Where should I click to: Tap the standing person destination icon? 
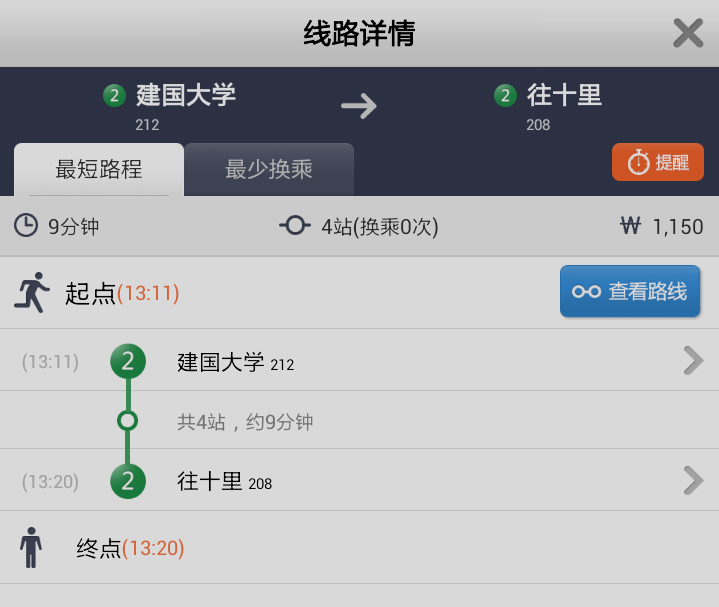pyautogui.click(x=32, y=548)
